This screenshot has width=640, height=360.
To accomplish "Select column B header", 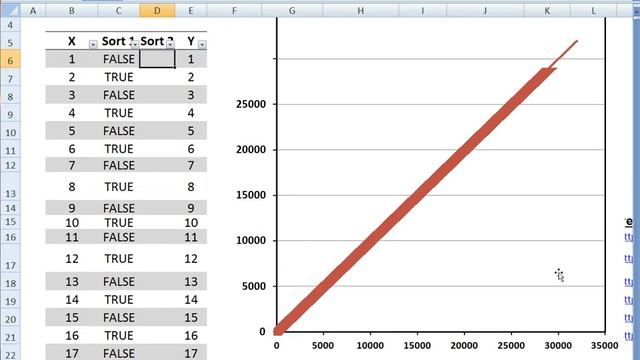I will click(x=72, y=11).
